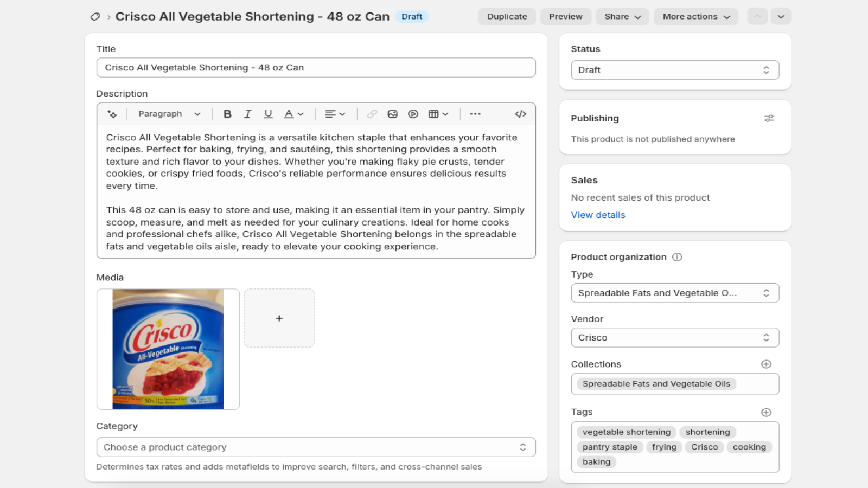Click the Draft badge beside title

pyautogui.click(x=412, y=17)
